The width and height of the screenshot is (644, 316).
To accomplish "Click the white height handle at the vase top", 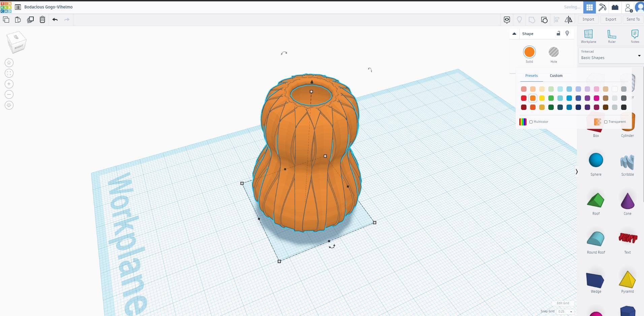I will click(311, 92).
